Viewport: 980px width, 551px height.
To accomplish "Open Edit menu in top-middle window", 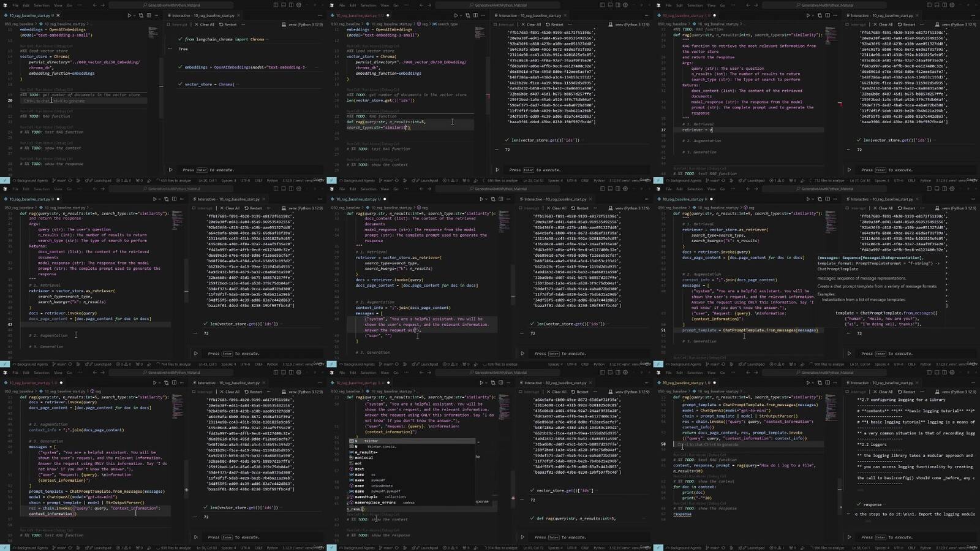I will tap(353, 5).
